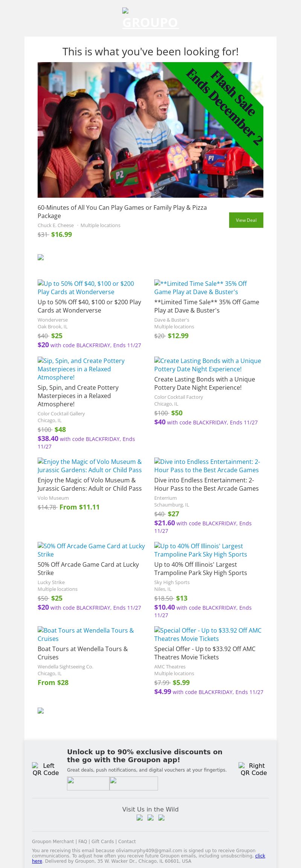
Task: Click the Right QR Code image
Action: click(254, 769)
